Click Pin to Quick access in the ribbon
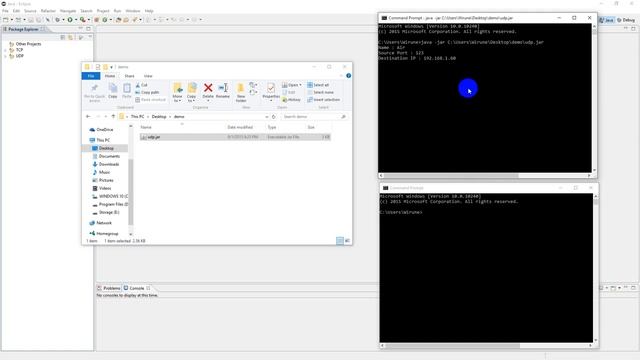The image size is (640, 360). (94, 93)
